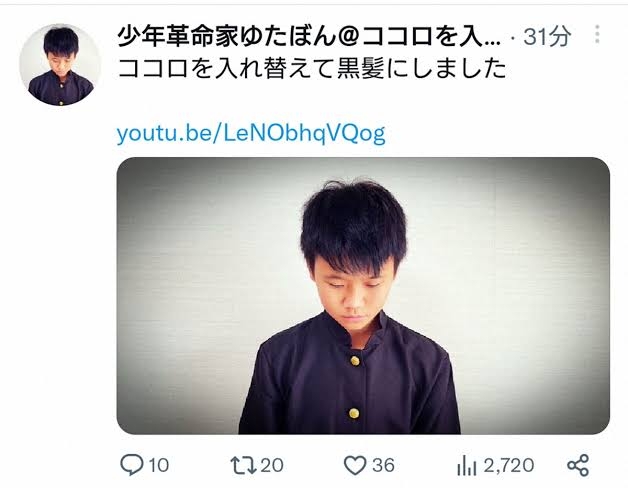Open the reply speech bubble icon
The height and width of the screenshot is (488, 628).
(132, 465)
